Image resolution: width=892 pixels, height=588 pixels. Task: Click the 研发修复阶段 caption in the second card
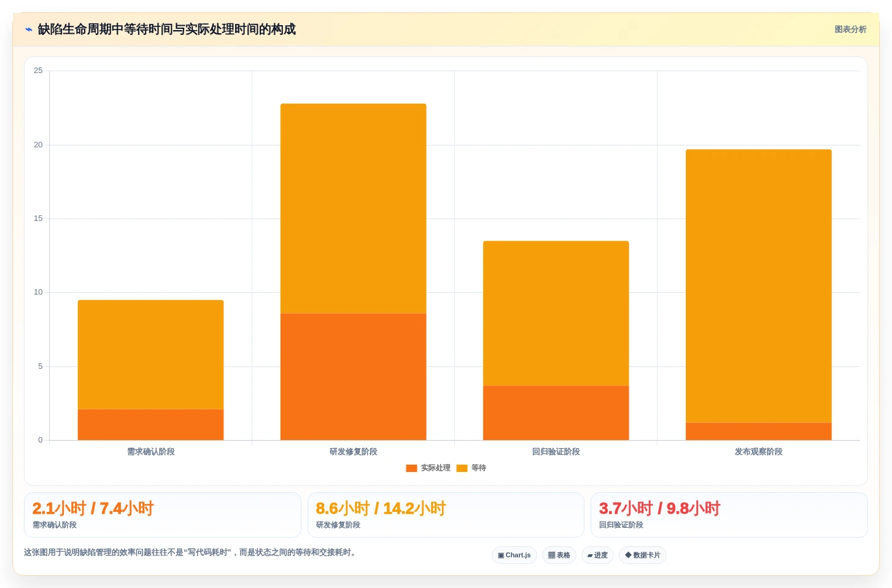tap(338, 525)
